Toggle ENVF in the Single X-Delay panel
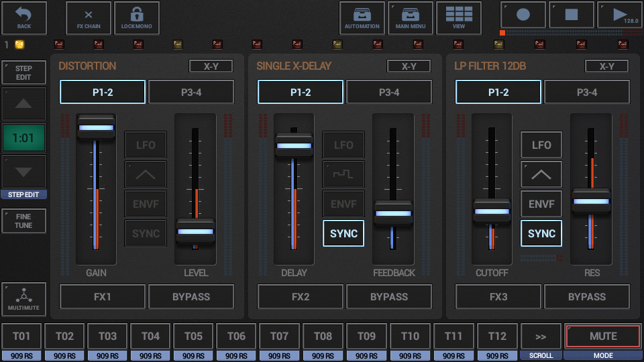This screenshot has height=362, width=644. (x=343, y=204)
